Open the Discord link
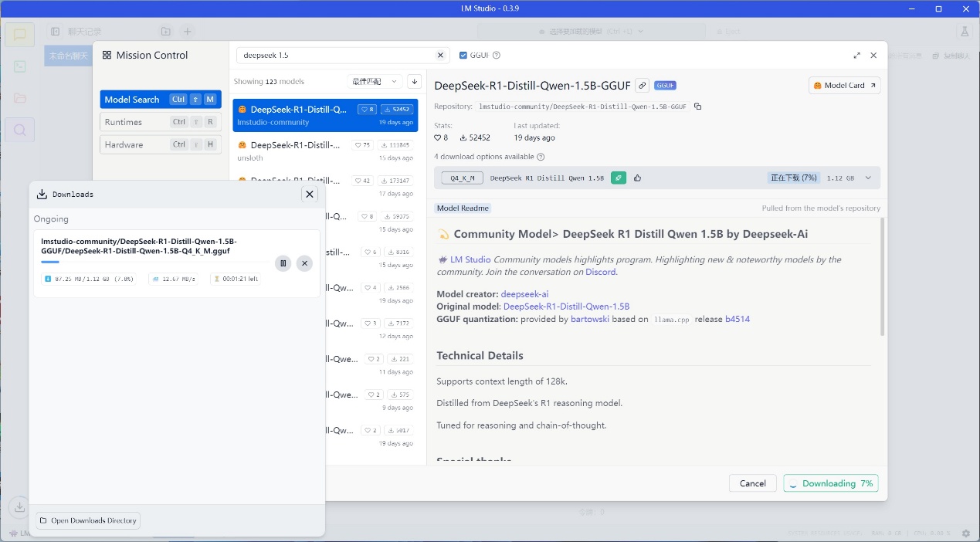This screenshot has width=980, height=542. (601, 272)
